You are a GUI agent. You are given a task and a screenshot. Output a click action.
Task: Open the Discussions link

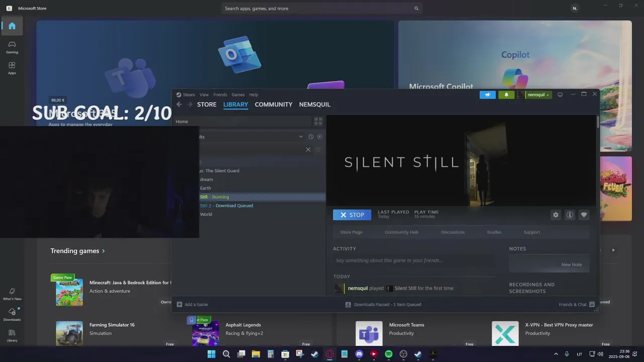pyautogui.click(x=453, y=232)
